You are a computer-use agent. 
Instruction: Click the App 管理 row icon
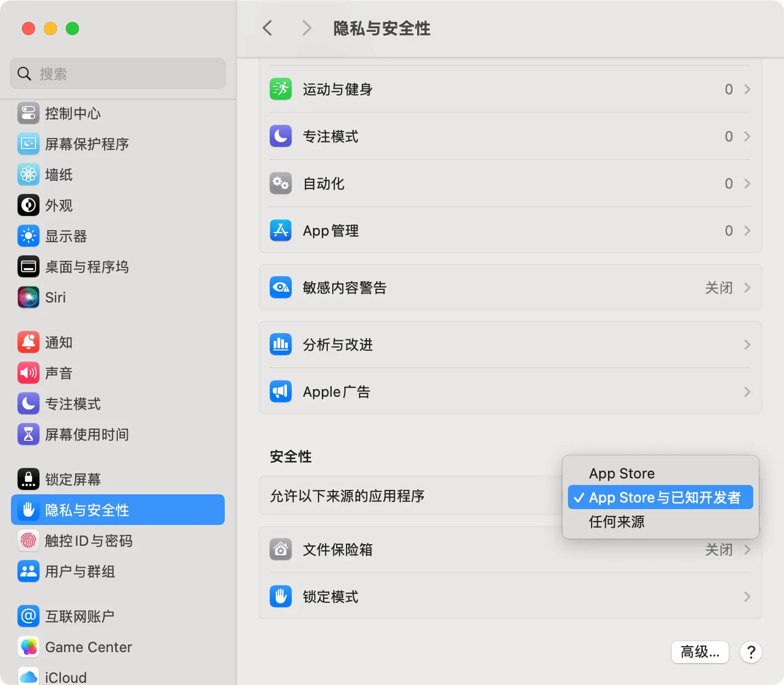coord(280,230)
